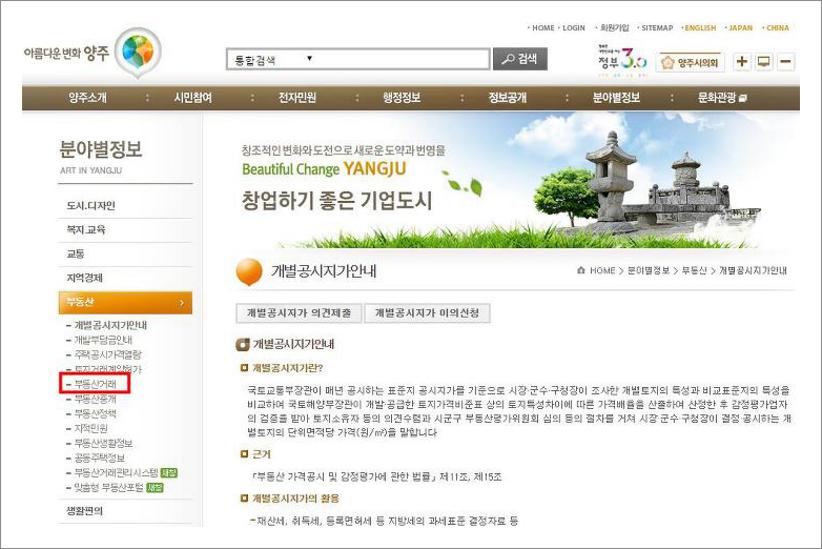Click the monitor reset-size icon

coord(764,61)
